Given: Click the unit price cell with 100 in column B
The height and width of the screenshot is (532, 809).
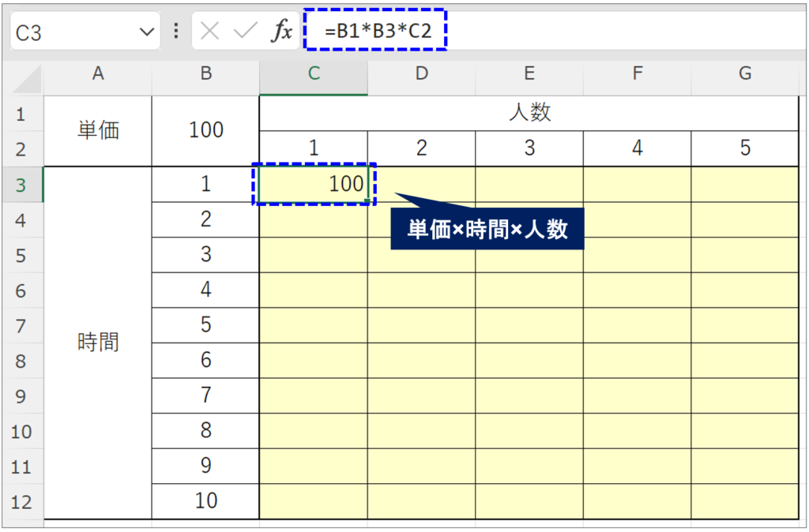Looking at the screenshot, I should [x=206, y=131].
